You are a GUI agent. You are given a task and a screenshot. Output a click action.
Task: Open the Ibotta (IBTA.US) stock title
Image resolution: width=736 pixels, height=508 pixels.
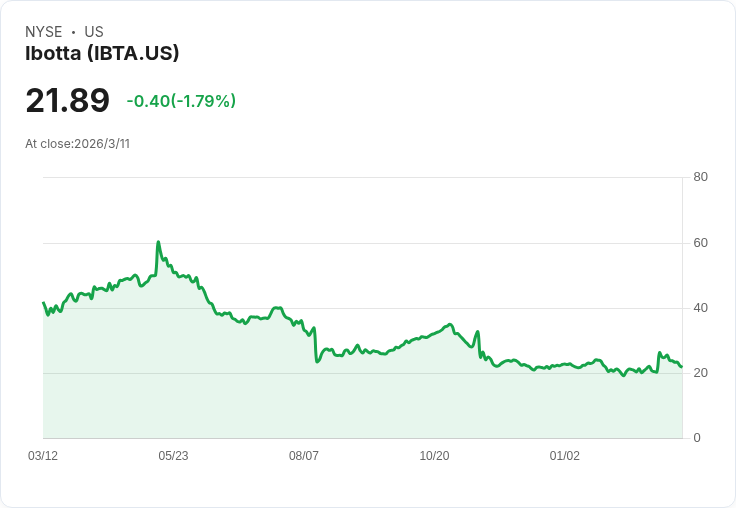102,54
